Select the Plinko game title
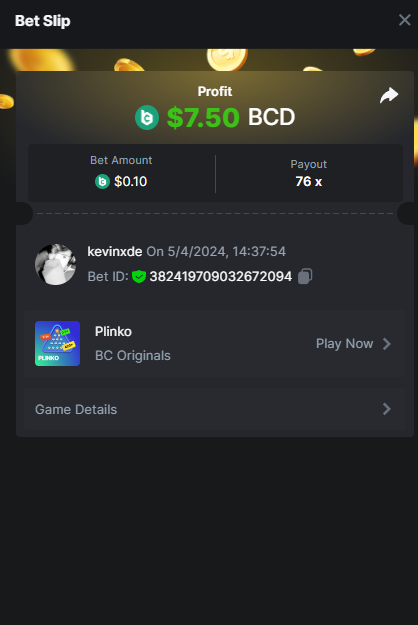 pyautogui.click(x=113, y=332)
